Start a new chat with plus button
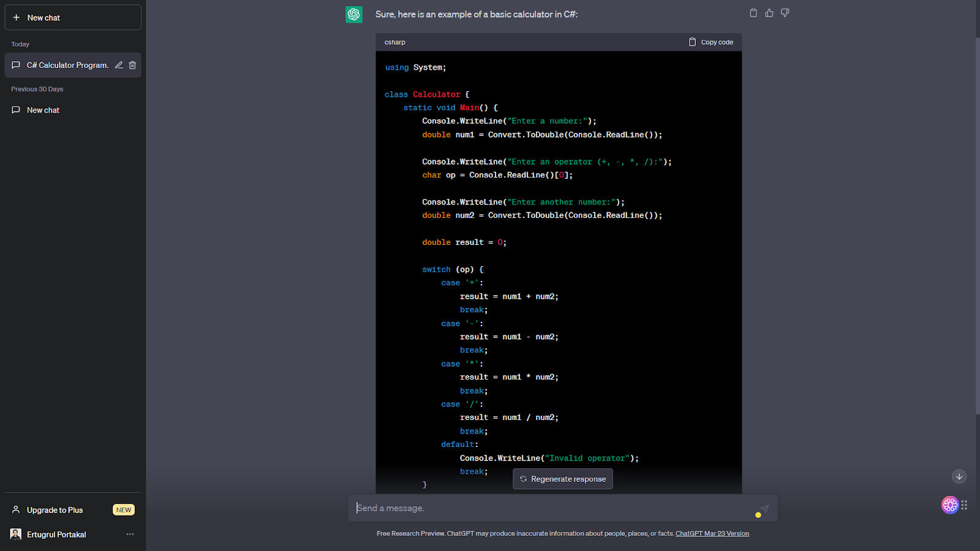Image resolution: width=980 pixels, height=551 pixels. click(73, 18)
